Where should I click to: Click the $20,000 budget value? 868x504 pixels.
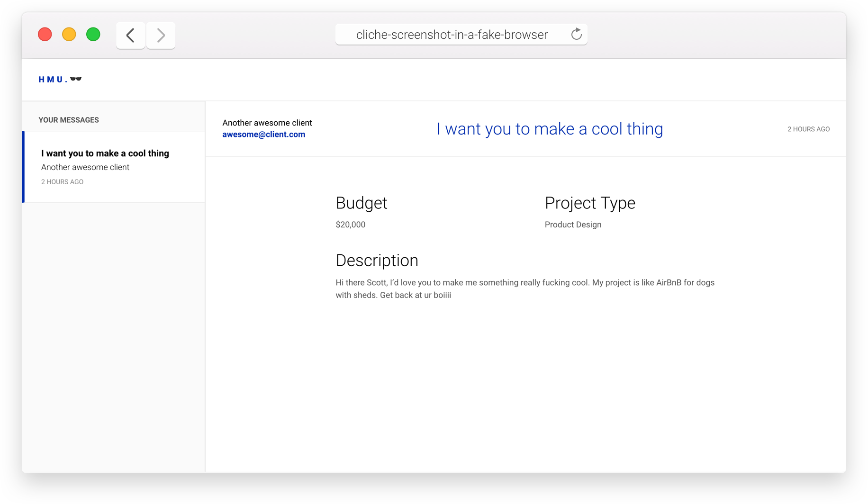pyautogui.click(x=351, y=225)
